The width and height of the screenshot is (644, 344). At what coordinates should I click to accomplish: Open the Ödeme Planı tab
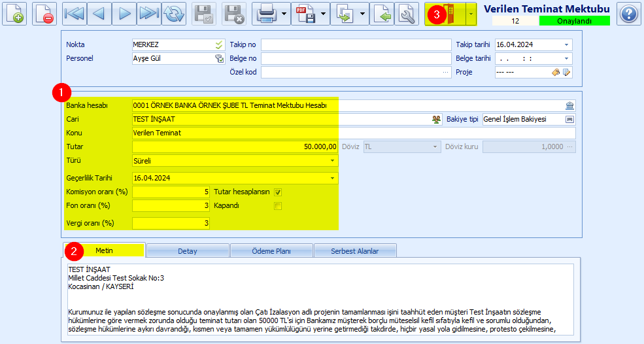(x=271, y=251)
